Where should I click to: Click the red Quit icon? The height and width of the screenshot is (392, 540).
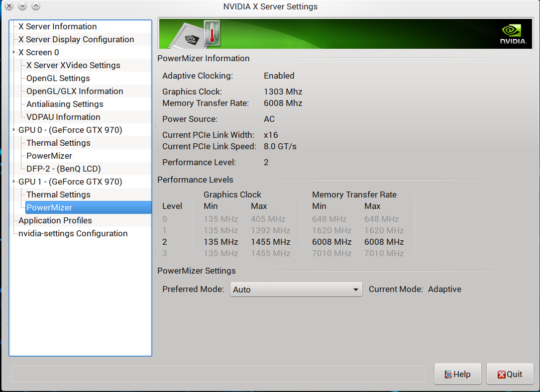[x=502, y=375]
